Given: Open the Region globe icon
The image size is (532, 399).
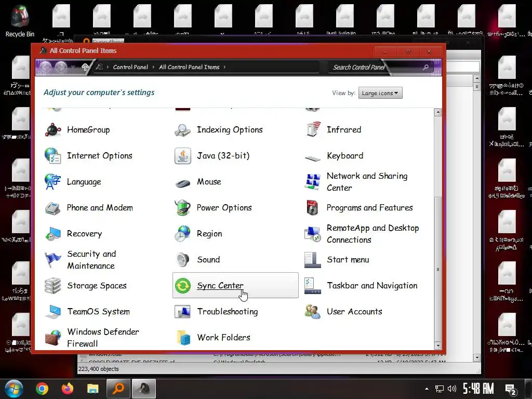Looking at the screenshot, I should [183, 234].
